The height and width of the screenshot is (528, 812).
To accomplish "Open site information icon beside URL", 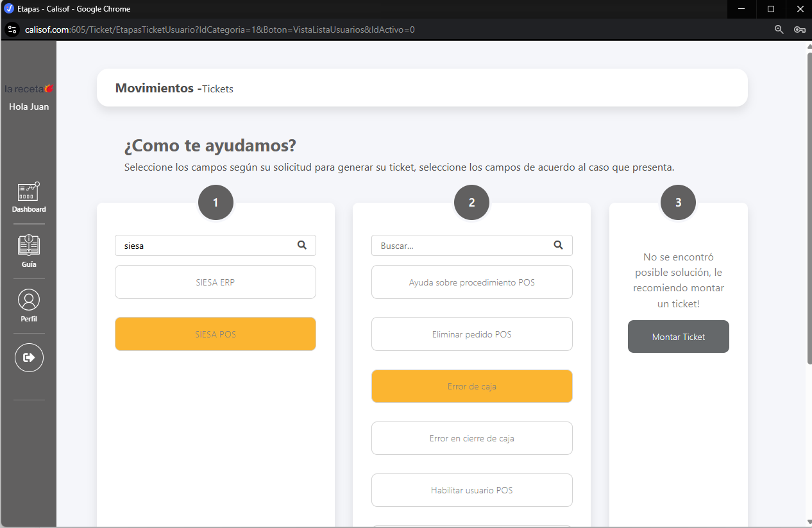I will [x=12, y=30].
